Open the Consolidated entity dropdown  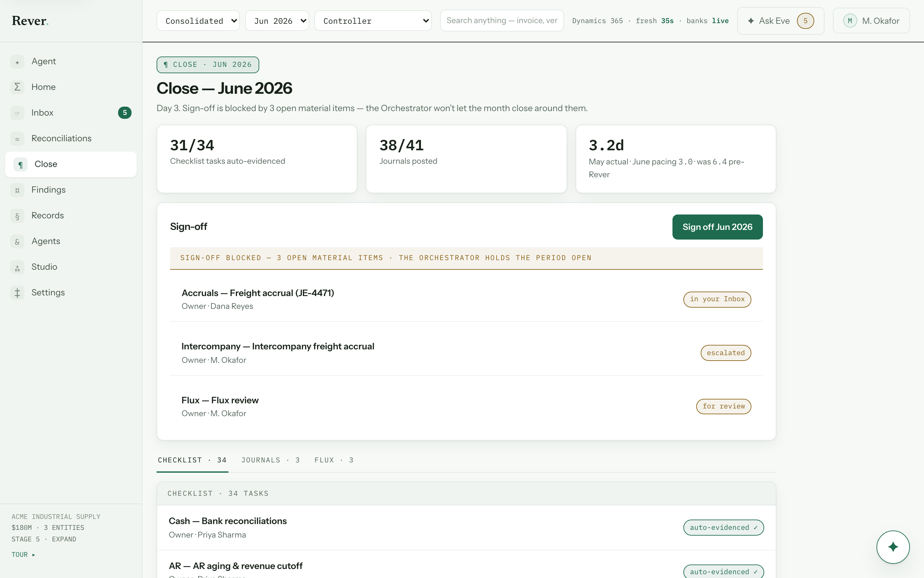(198, 21)
